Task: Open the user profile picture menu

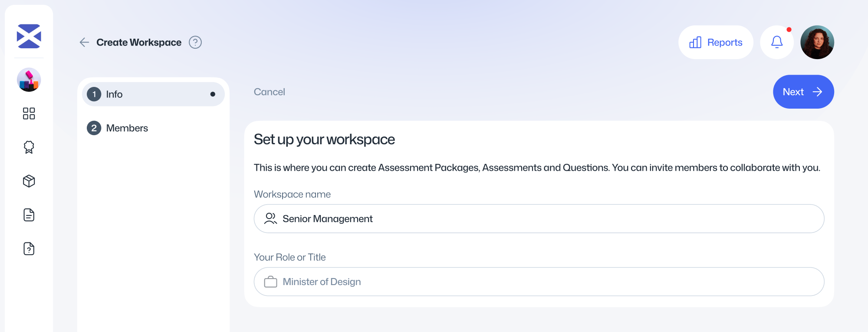Action: pyautogui.click(x=817, y=42)
